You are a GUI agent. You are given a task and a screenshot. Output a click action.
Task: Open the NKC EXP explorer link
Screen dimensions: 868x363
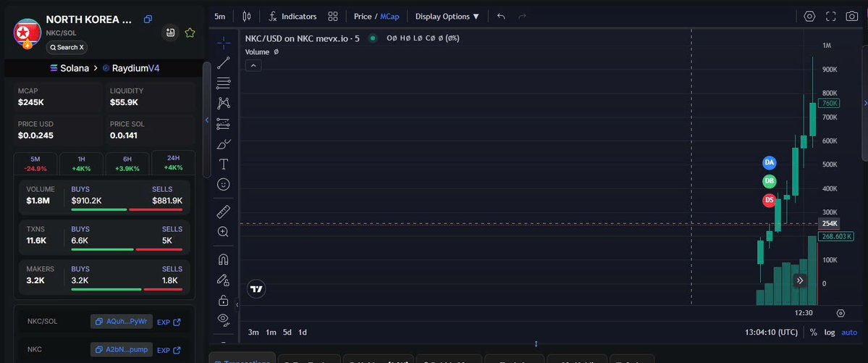point(169,350)
